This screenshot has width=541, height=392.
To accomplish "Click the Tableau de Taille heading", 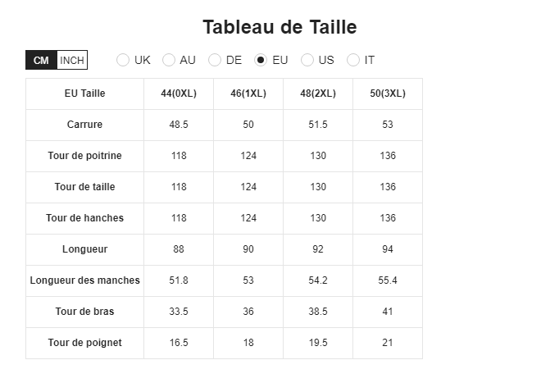I will click(280, 27).
